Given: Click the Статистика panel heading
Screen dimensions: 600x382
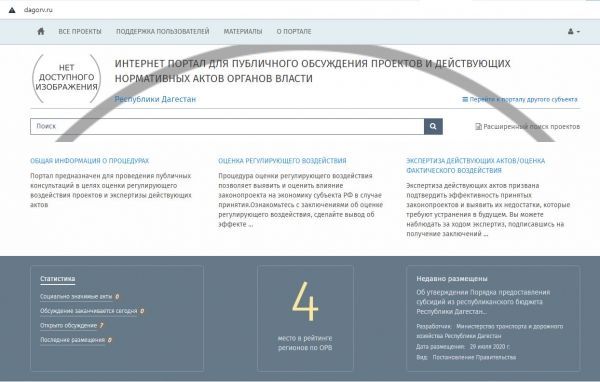Looking at the screenshot, I should 57,279.
